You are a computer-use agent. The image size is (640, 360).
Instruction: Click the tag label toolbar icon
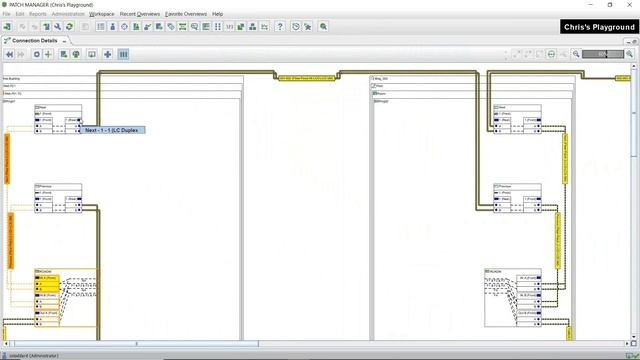[x=171, y=27]
